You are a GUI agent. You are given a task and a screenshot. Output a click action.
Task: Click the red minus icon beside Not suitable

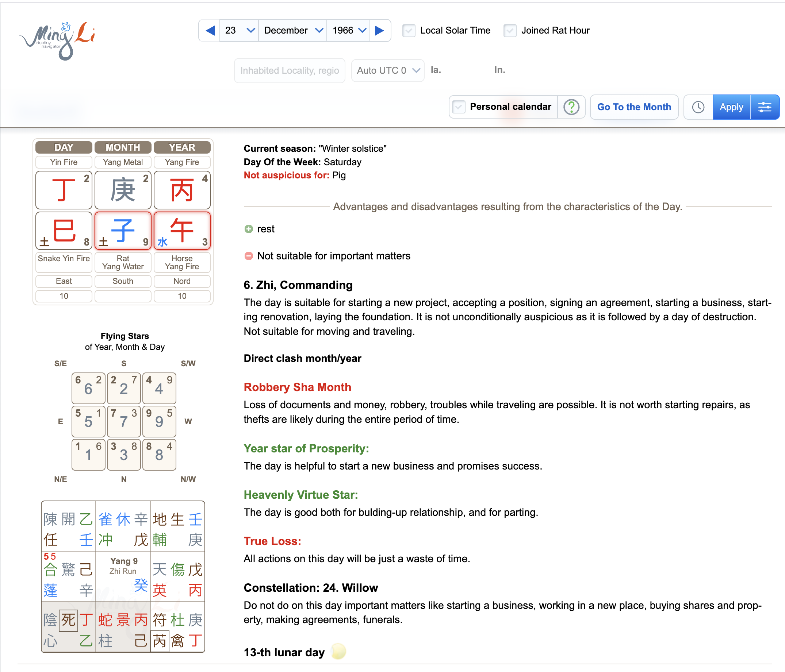click(x=249, y=256)
